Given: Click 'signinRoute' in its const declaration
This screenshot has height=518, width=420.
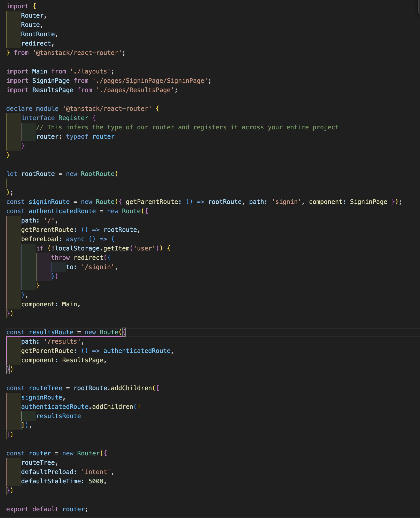Looking at the screenshot, I should 49,202.
